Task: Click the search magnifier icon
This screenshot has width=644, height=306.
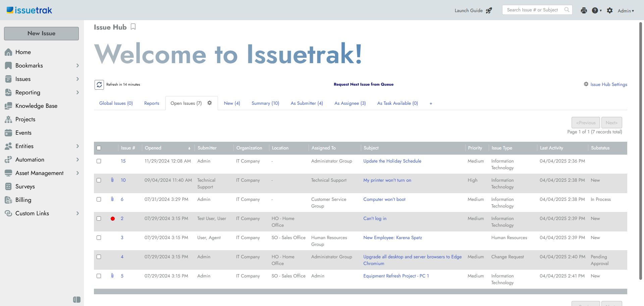Action: (567, 10)
